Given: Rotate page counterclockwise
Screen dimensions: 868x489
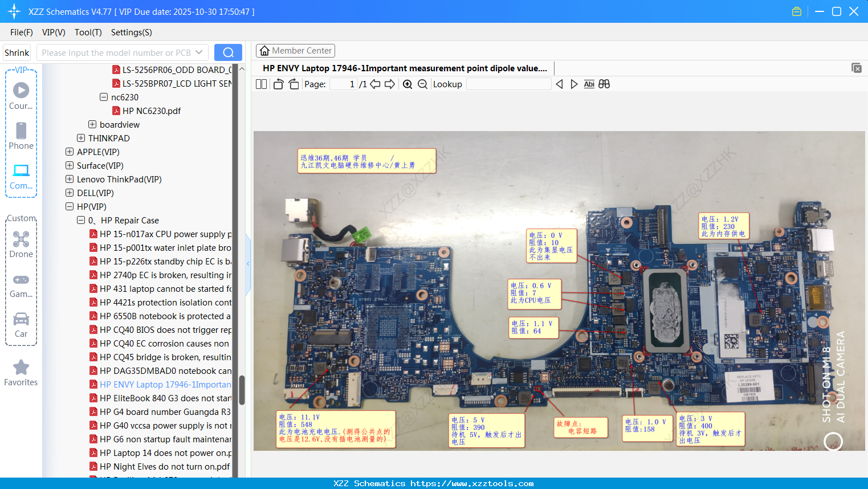Looking at the screenshot, I should coord(278,84).
